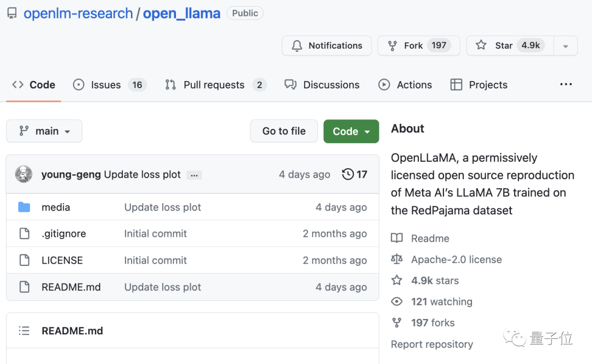592x364 pixels.
Task: Open the three-dot more tabs menu
Action: (566, 84)
